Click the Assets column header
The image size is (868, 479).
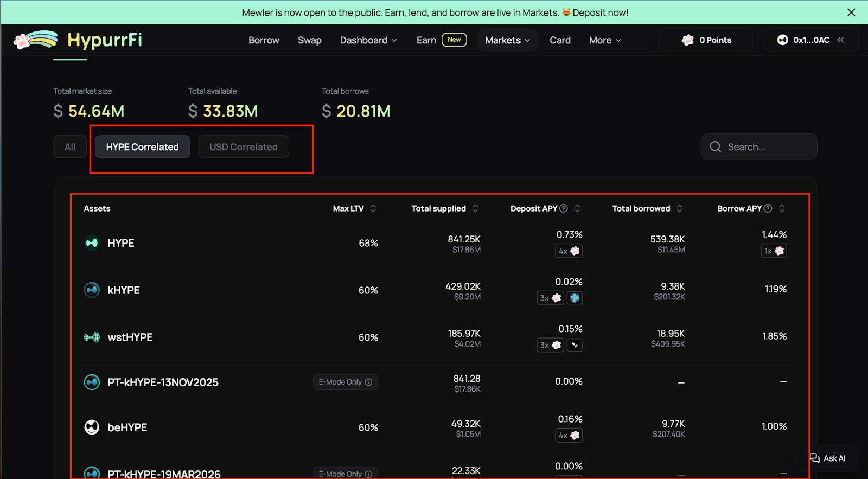pyautogui.click(x=97, y=208)
